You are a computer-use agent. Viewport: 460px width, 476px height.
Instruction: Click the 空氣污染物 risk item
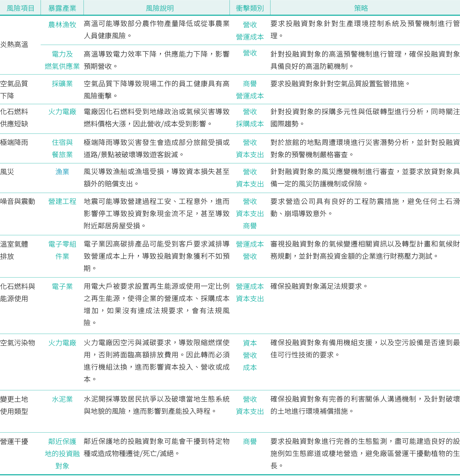click(17, 343)
